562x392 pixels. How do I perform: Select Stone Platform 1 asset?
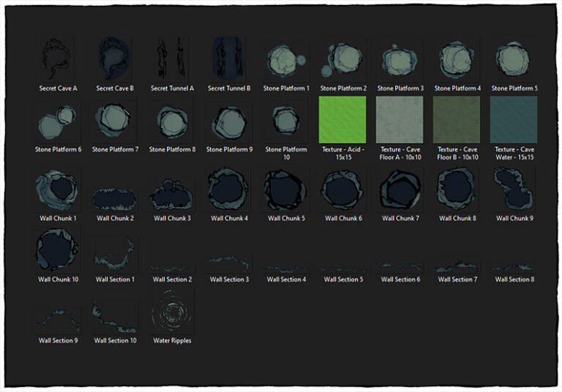(286, 59)
